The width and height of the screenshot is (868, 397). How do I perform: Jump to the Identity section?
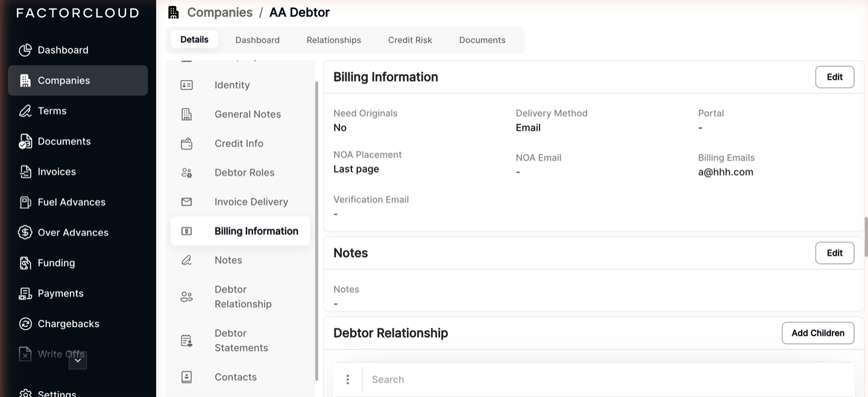(x=241, y=85)
